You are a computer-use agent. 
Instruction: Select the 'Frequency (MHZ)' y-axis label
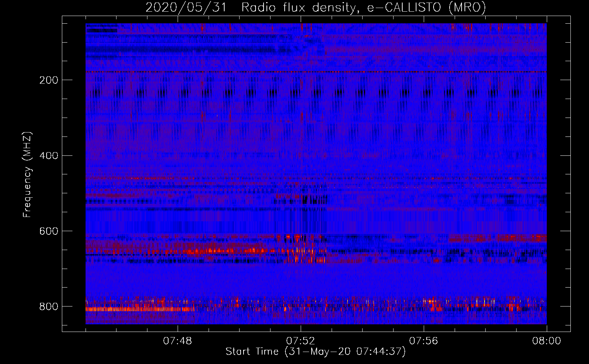pyautogui.click(x=27, y=175)
